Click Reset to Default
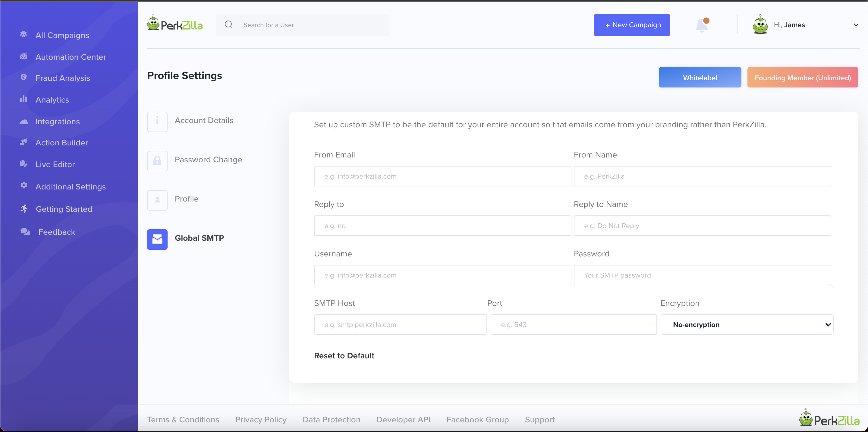868x432 pixels. 344,356
